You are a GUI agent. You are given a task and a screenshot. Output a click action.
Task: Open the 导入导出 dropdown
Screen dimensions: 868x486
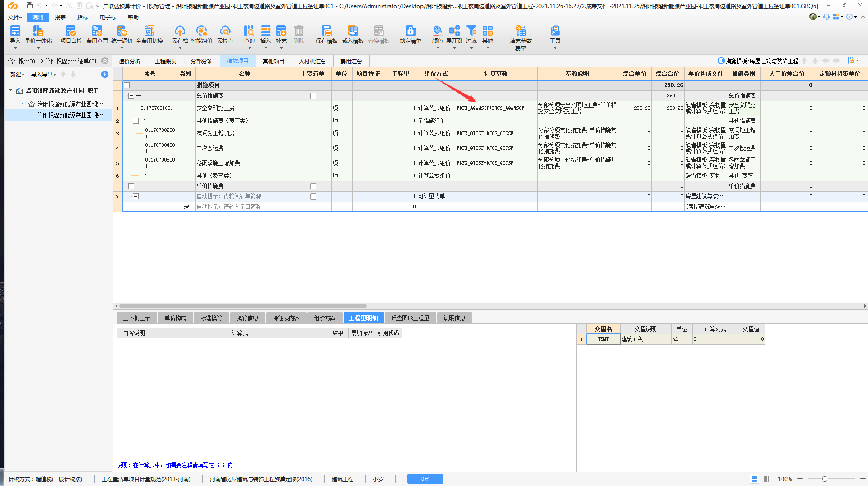pos(43,74)
